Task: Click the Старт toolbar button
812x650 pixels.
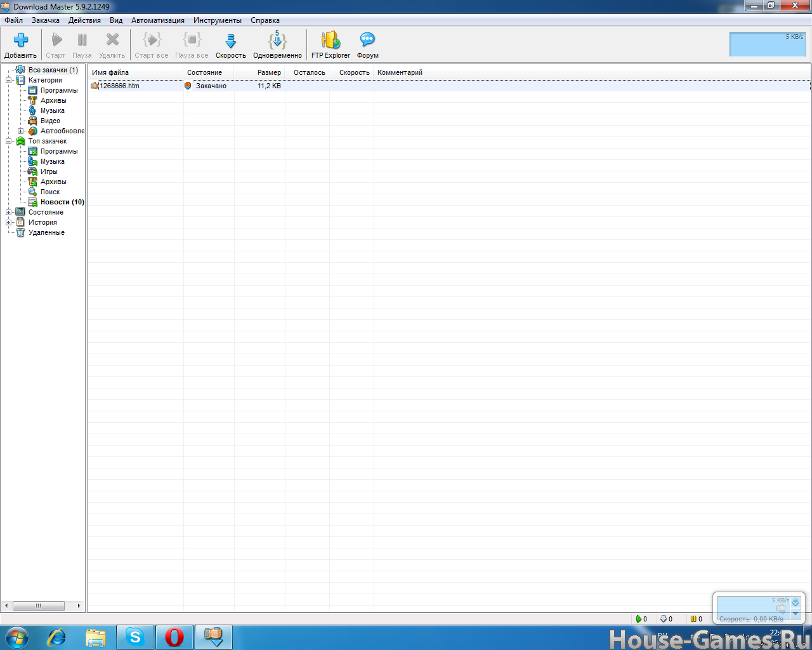Action: (56, 45)
